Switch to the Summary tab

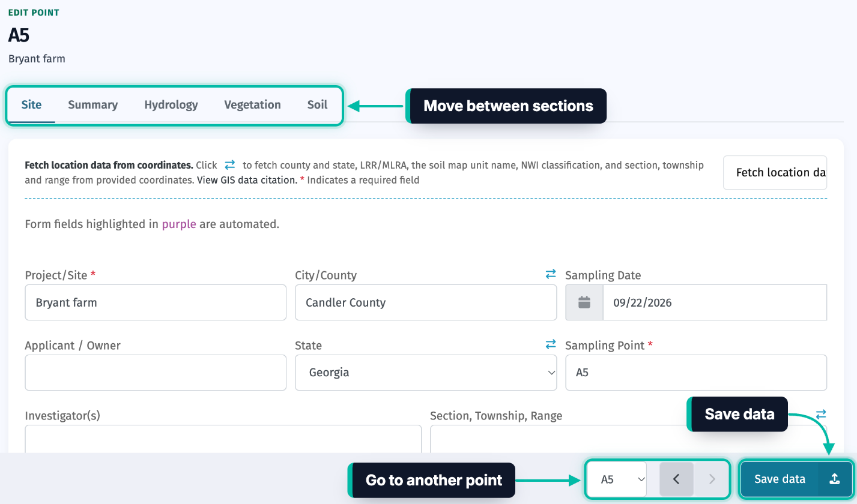click(92, 105)
